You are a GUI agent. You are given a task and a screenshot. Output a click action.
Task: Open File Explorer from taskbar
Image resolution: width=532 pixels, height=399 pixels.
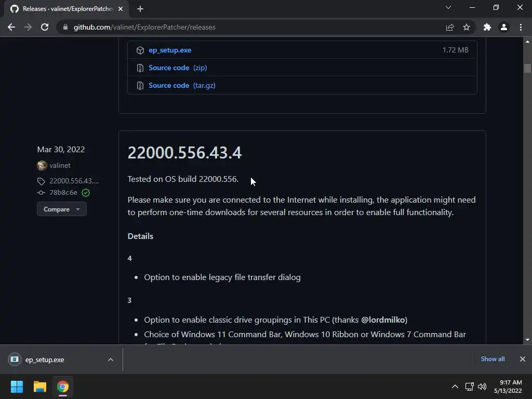point(39,387)
